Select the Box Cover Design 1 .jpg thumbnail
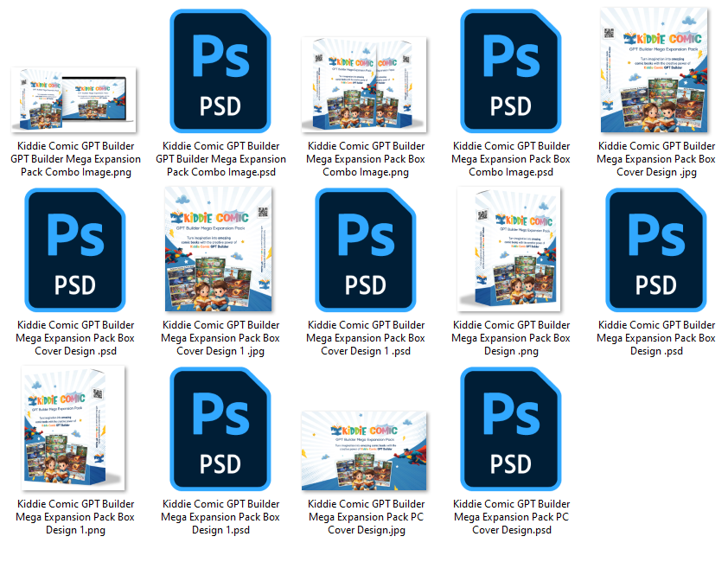 (219, 249)
